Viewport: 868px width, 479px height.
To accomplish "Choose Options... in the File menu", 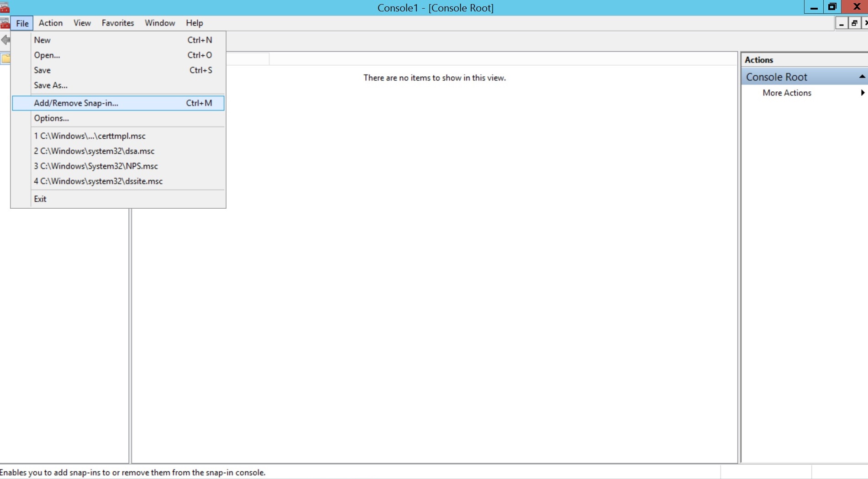I will 51,118.
